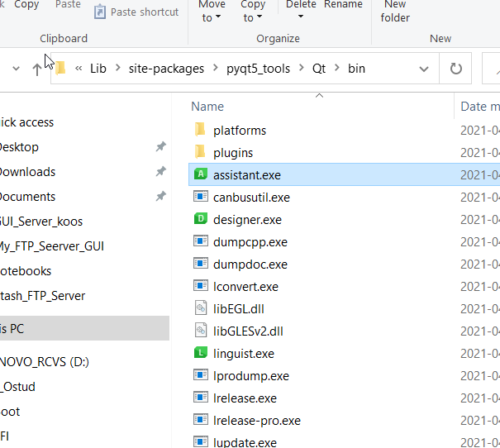Navigate to Qt in breadcrumb

point(319,69)
